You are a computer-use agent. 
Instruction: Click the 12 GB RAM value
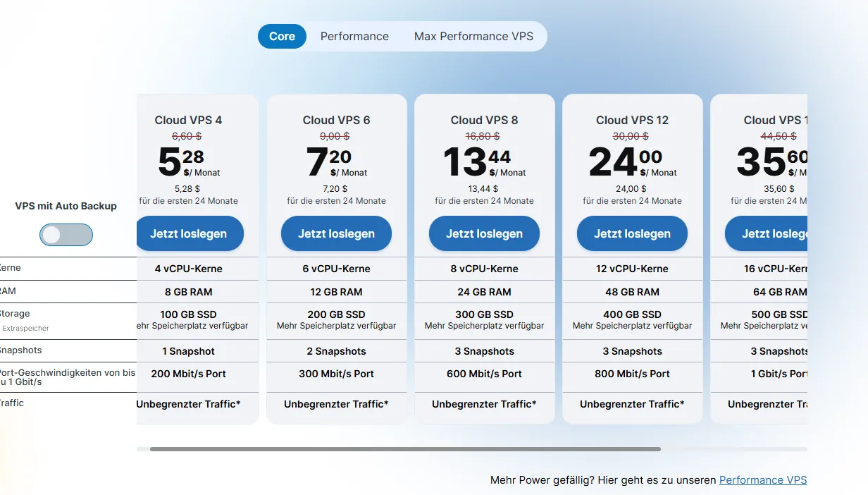point(336,292)
